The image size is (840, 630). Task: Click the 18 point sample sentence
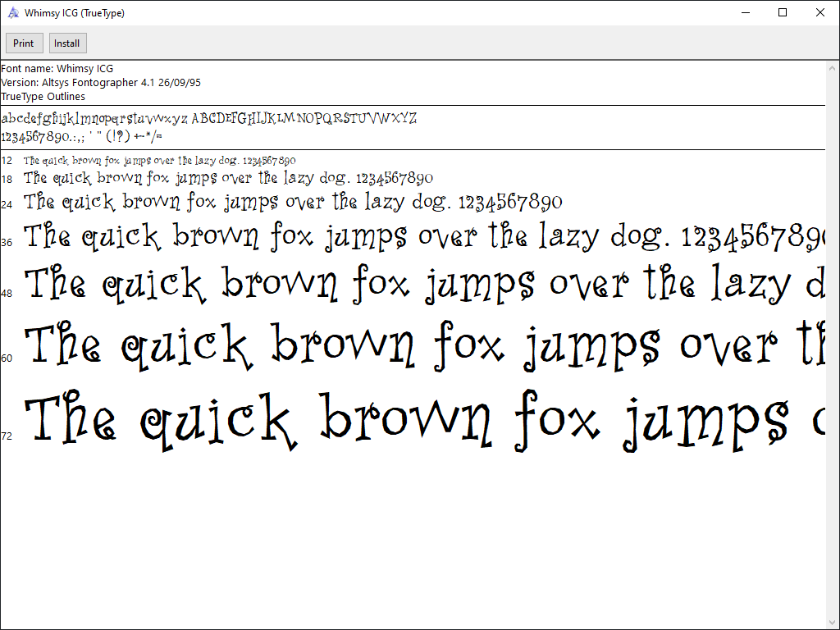coord(228,178)
